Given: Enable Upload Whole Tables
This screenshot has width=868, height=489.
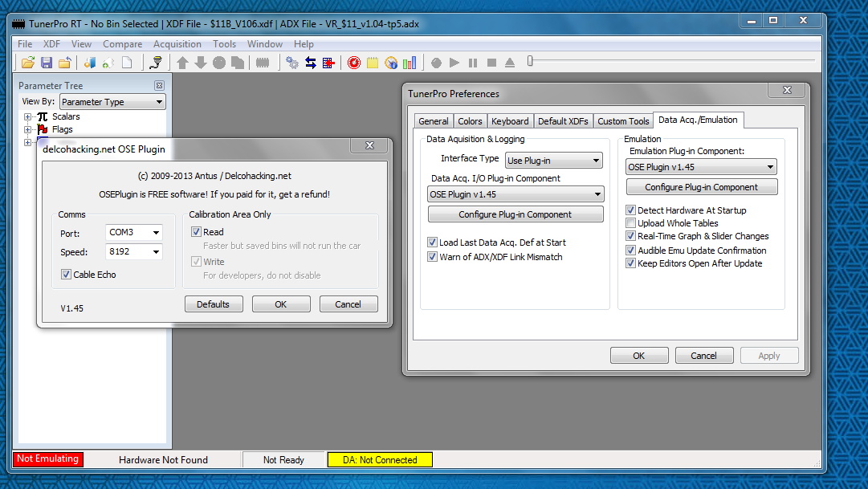Looking at the screenshot, I should point(630,222).
